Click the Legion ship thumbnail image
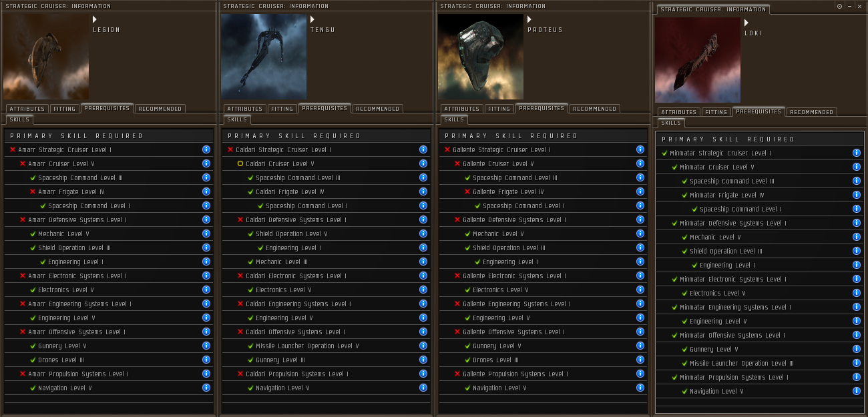The height and width of the screenshot is (417, 868). click(x=46, y=57)
